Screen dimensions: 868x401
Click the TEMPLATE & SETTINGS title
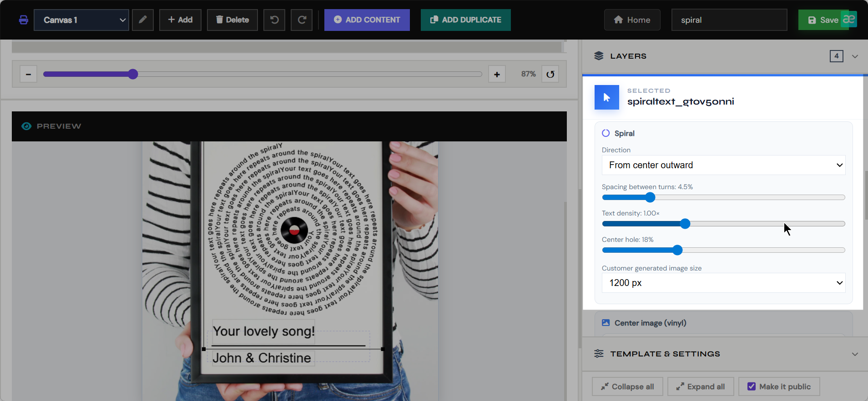pyautogui.click(x=665, y=354)
